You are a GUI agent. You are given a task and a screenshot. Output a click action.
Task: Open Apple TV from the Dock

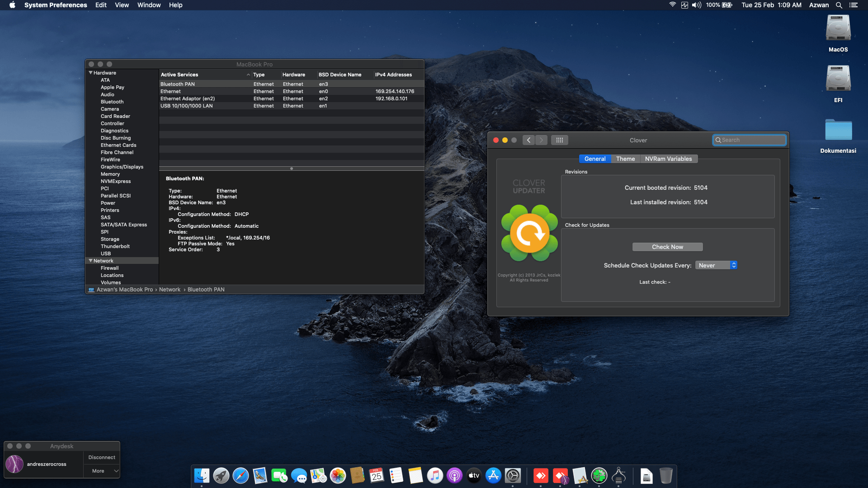tap(474, 475)
